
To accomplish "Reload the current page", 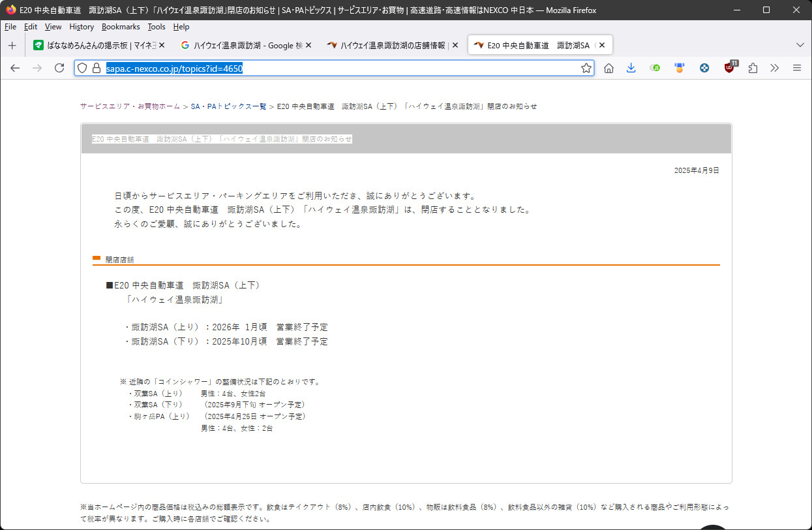I will pyautogui.click(x=59, y=68).
